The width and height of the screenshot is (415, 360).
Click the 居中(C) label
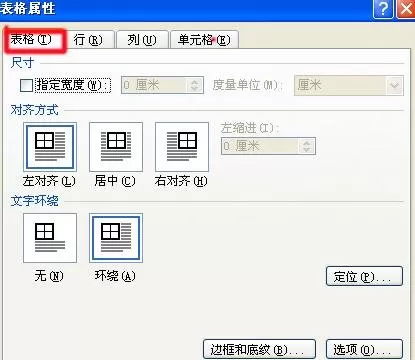point(115,181)
